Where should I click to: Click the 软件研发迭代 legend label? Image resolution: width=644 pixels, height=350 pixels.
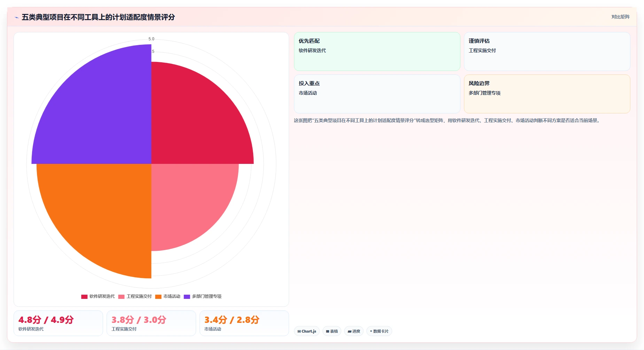click(x=102, y=296)
